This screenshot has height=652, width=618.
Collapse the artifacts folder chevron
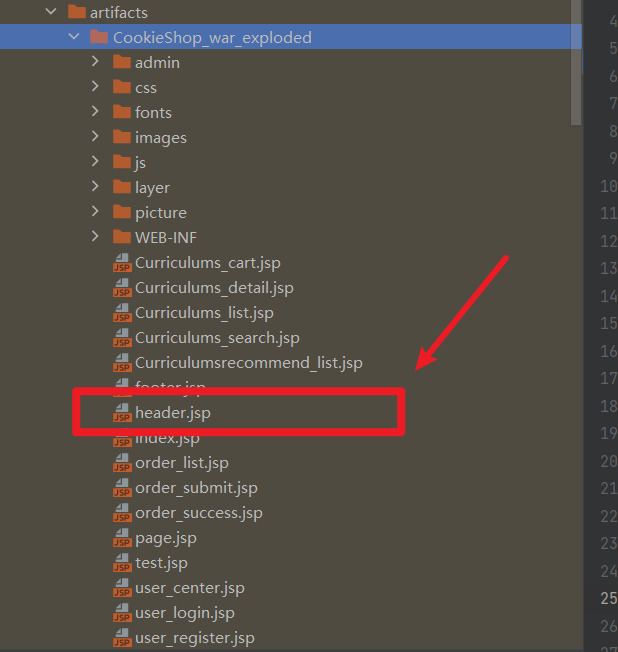tap(51, 12)
